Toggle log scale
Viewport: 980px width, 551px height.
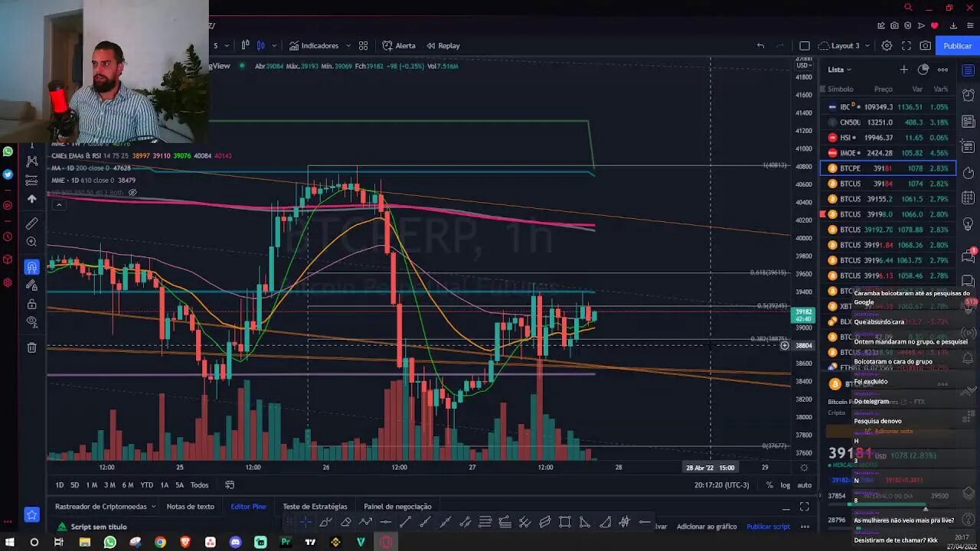tap(786, 485)
